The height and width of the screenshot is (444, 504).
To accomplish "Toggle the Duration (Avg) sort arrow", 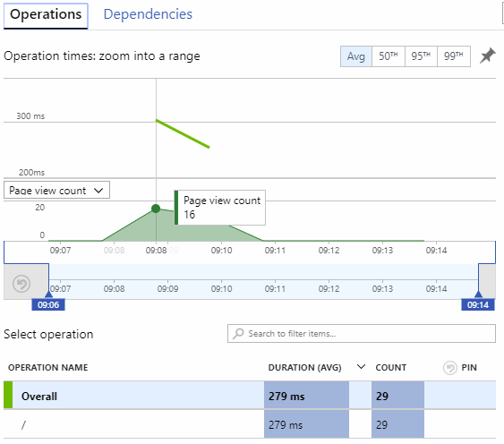I will pyautogui.click(x=361, y=367).
